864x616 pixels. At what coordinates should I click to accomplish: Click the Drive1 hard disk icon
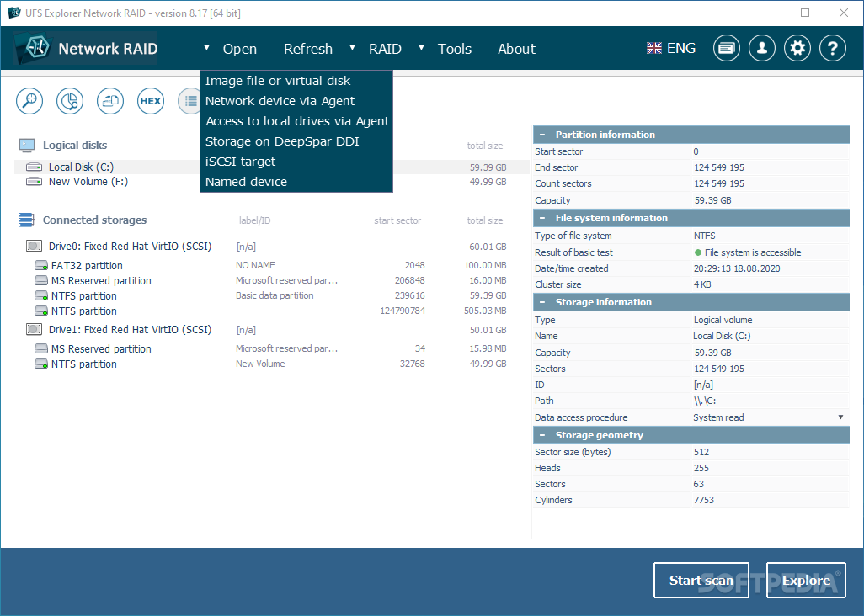(35, 329)
